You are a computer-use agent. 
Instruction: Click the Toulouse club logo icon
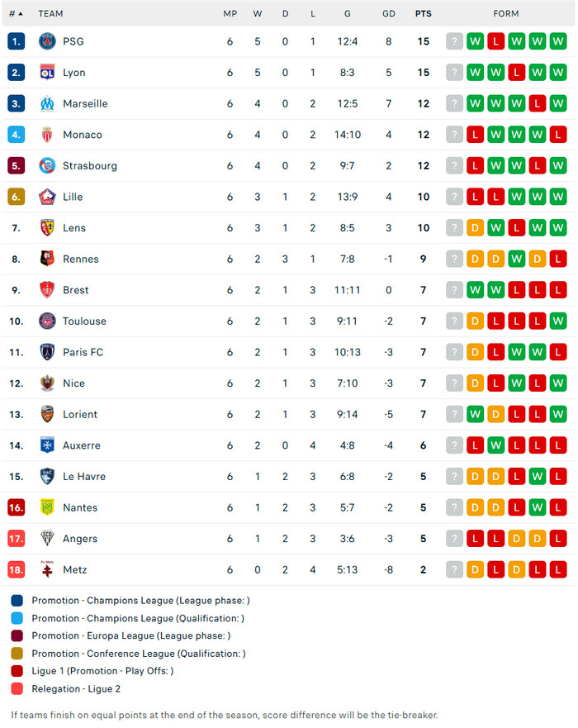coord(47,321)
